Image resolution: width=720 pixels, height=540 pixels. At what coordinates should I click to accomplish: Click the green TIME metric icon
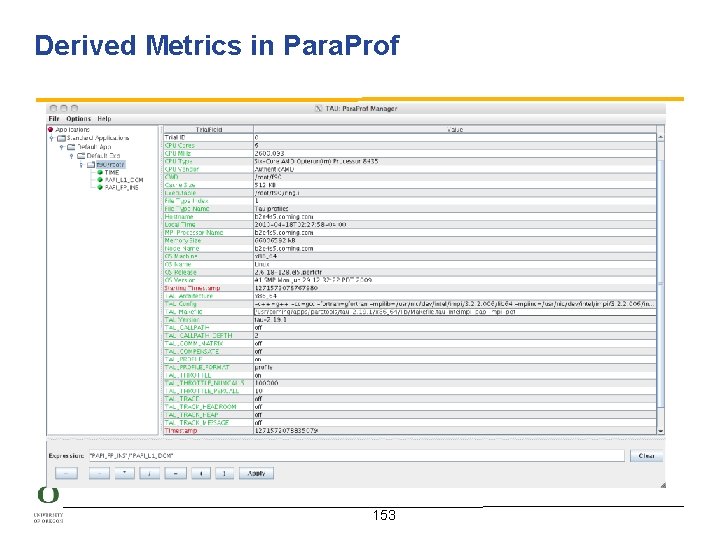[x=100, y=172]
